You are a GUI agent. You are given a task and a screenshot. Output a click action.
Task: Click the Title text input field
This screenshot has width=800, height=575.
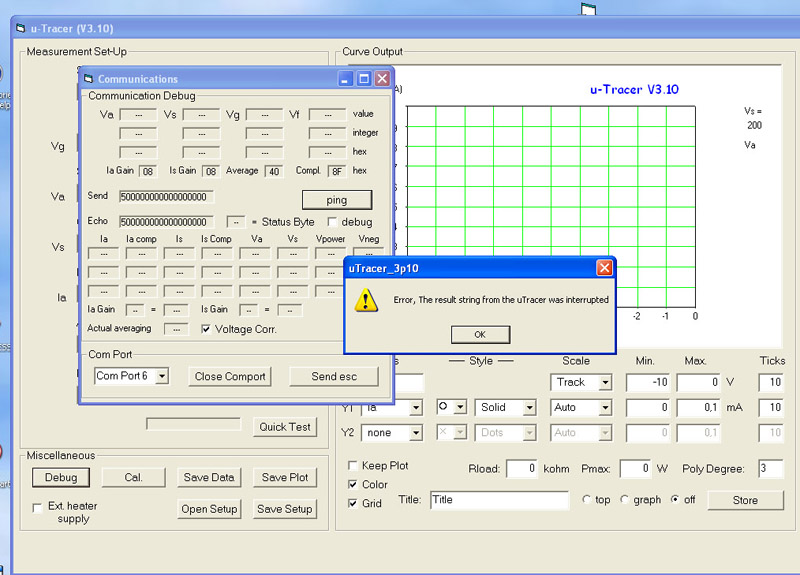tap(499, 500)
